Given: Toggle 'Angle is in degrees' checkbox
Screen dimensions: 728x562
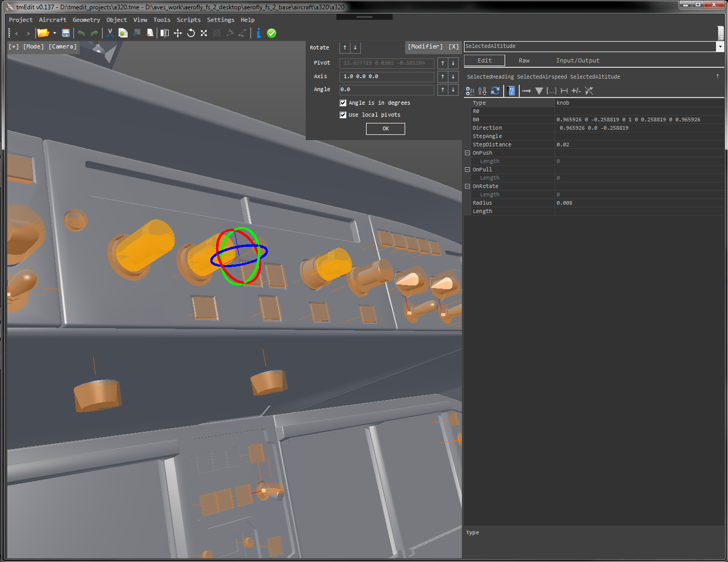Looking at the screenshot, I should click(343, 103).
